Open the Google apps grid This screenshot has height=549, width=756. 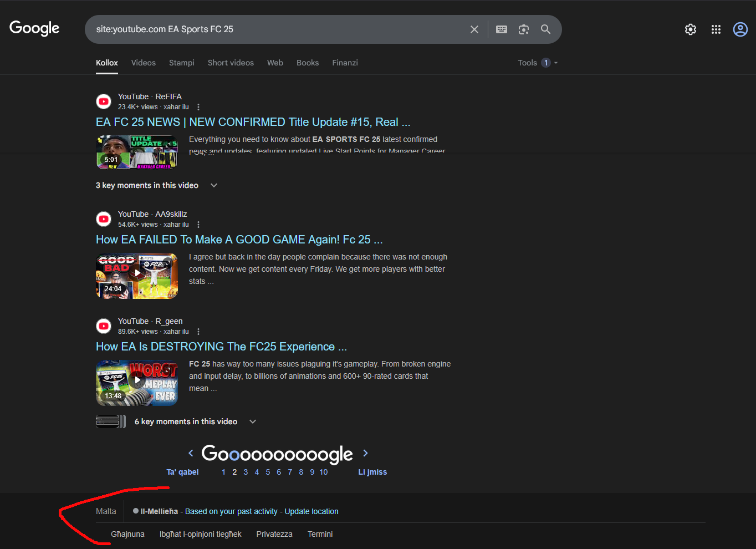click(x=716, y=29)
